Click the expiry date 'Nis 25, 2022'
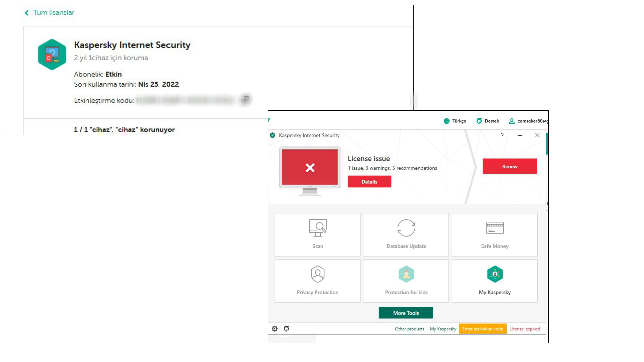 [x=159, y=84]
